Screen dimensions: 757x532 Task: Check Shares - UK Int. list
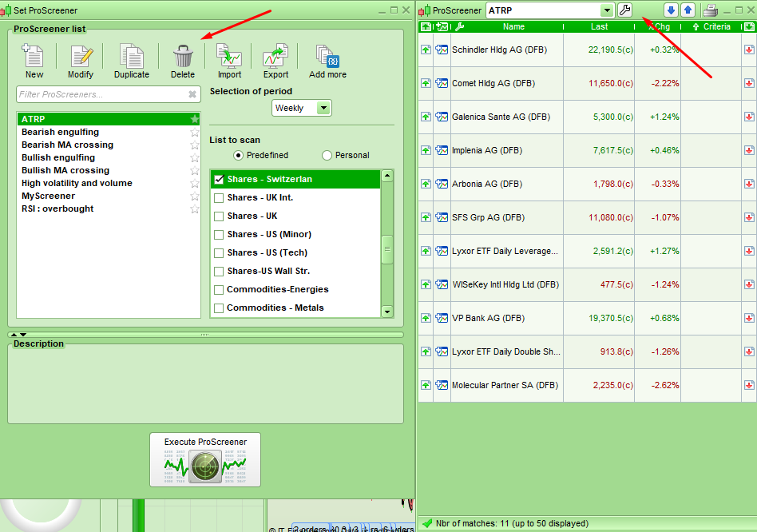coord(219,197)
